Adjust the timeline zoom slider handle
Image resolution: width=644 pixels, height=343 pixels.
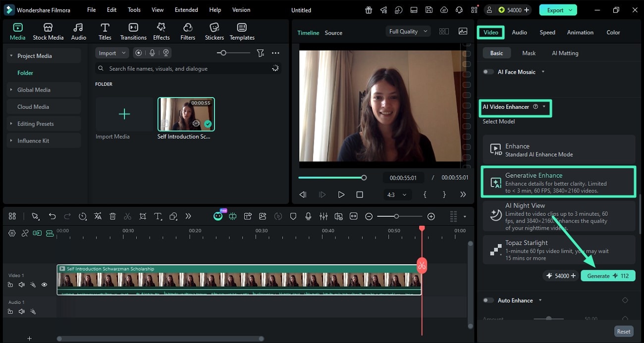pos(396,216)
